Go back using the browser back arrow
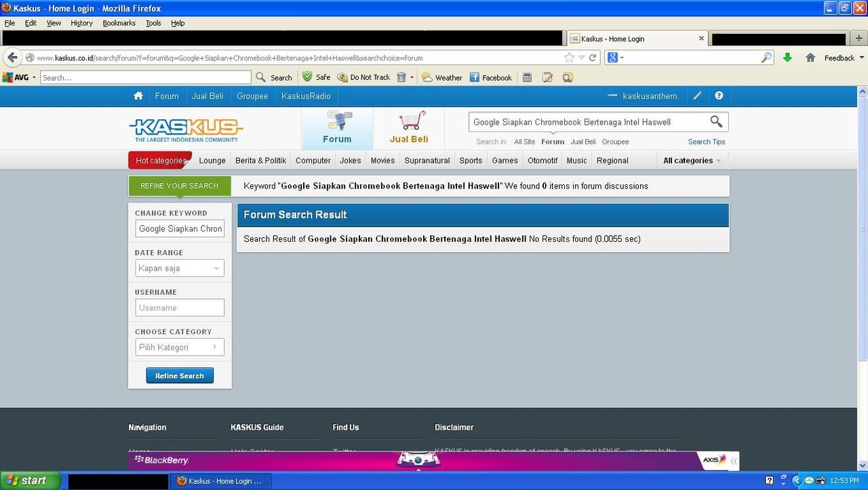This screenshot has height=490, width=868. [x=12, y=58]
